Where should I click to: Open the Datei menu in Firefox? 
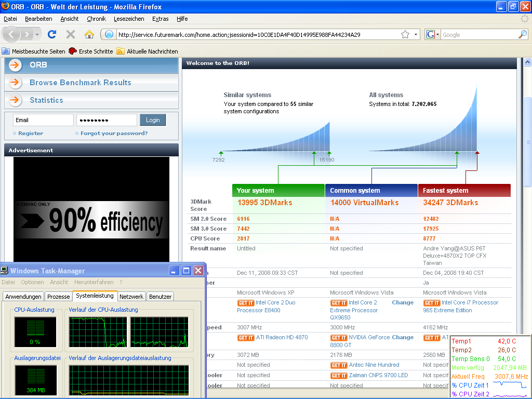click(x=10, y=19)
